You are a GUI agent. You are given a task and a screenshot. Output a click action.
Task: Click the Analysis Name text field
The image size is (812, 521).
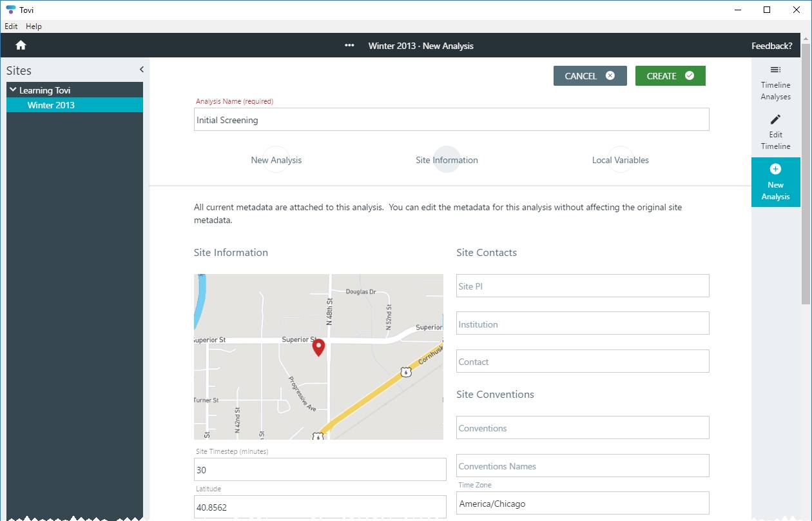pyautogui.click(x=451, y=120)
